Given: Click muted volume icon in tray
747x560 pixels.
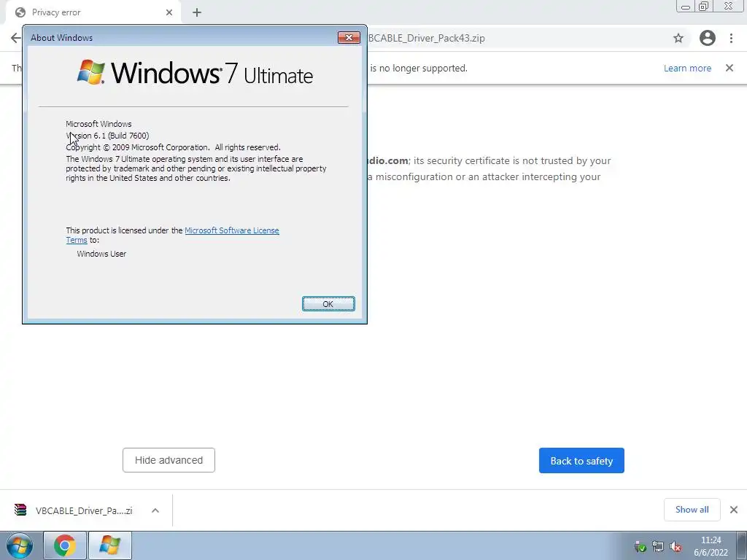Looking at the screenshot, I should (x=675, y=547).
